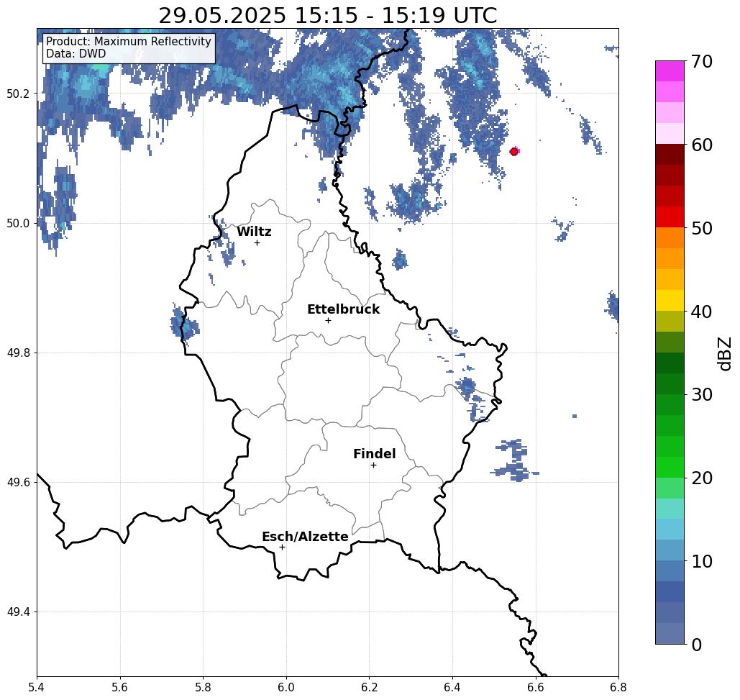Click the longitude tick label 5.6
This screenshot has height=700, width=740.
coord(120,687)
